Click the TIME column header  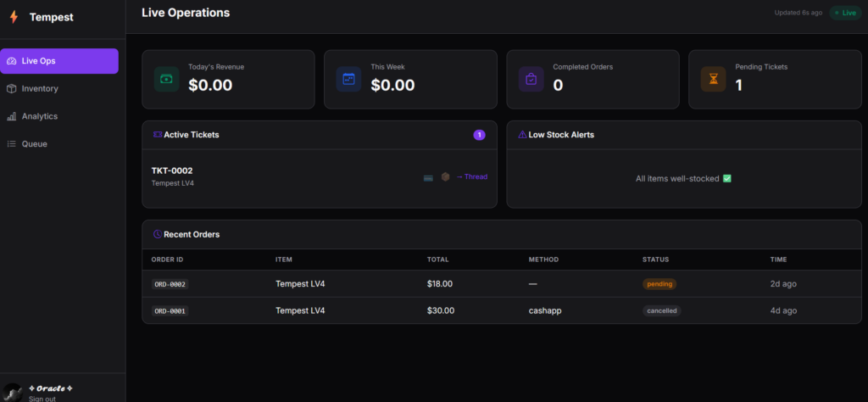click(778, 260)
